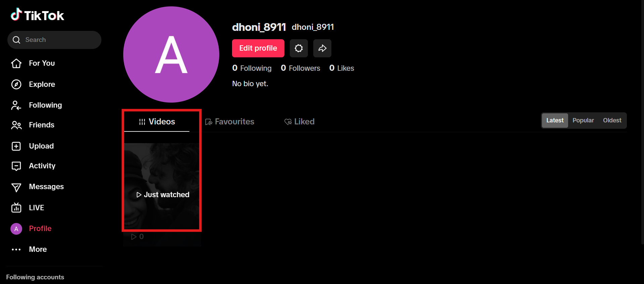The width and height of the screenshot is (644, 284).
Task: Switch to the Liked tab
Action: point(300,122)
